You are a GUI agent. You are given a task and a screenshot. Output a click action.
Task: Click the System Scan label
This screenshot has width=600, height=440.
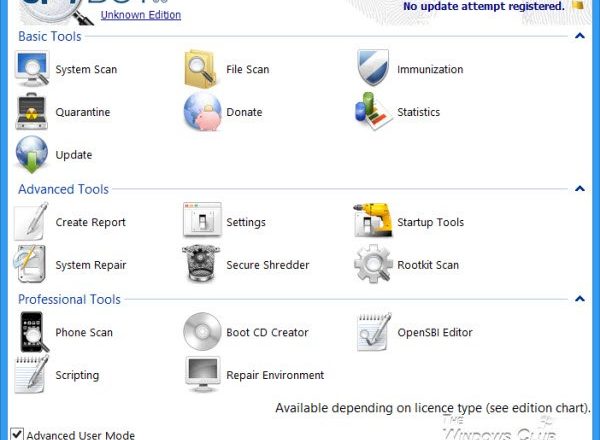pyautogui.click(x=86, y=70)
